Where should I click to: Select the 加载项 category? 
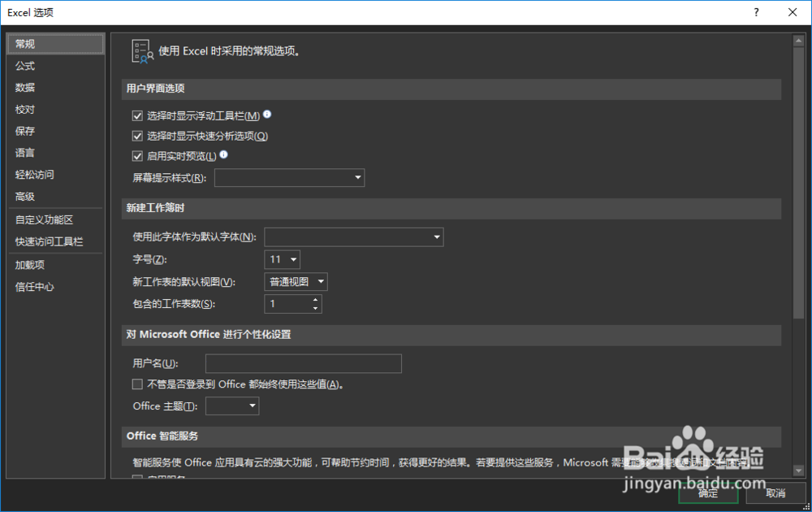click(x=55, y=265)
